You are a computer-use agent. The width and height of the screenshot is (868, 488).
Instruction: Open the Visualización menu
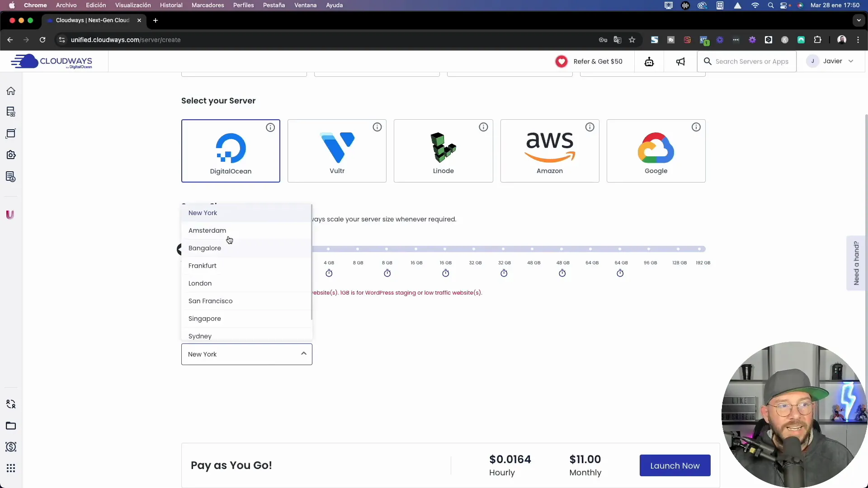pyautogui.click(x=133, y=5)
